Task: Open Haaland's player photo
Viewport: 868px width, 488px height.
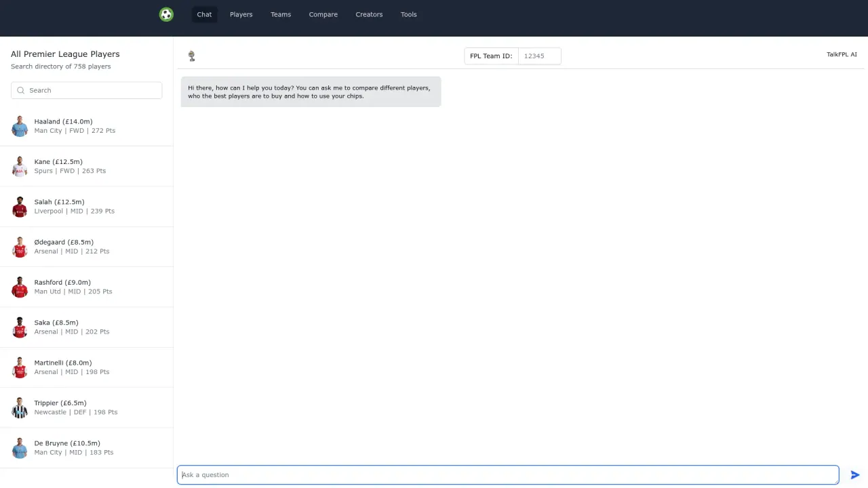Action: [x=20, y=126]
